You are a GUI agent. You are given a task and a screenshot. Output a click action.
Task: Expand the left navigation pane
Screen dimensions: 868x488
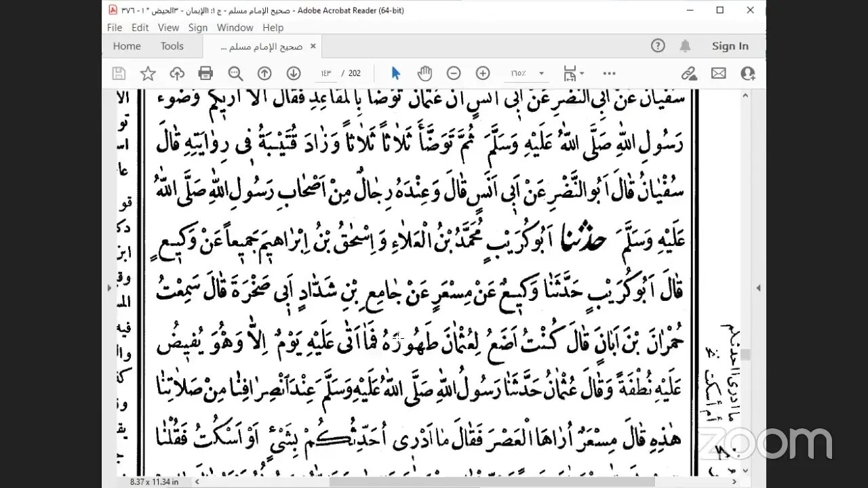[108, 288]
